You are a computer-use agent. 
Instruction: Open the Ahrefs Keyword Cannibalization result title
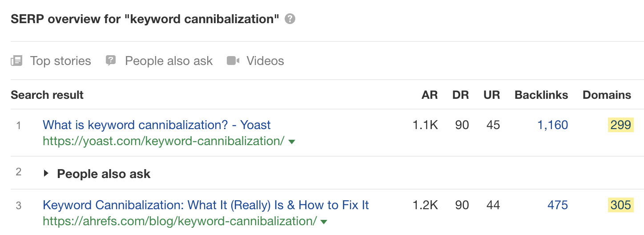(205, 205)
